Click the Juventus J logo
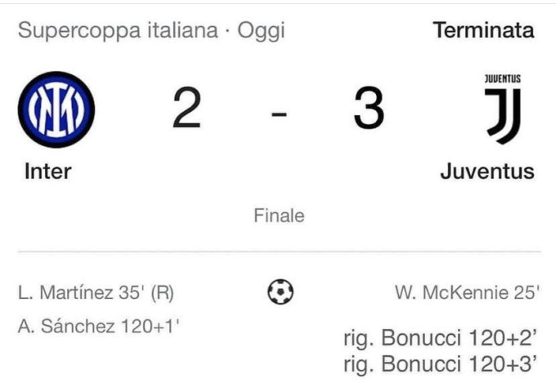 [x=504, y=116]
